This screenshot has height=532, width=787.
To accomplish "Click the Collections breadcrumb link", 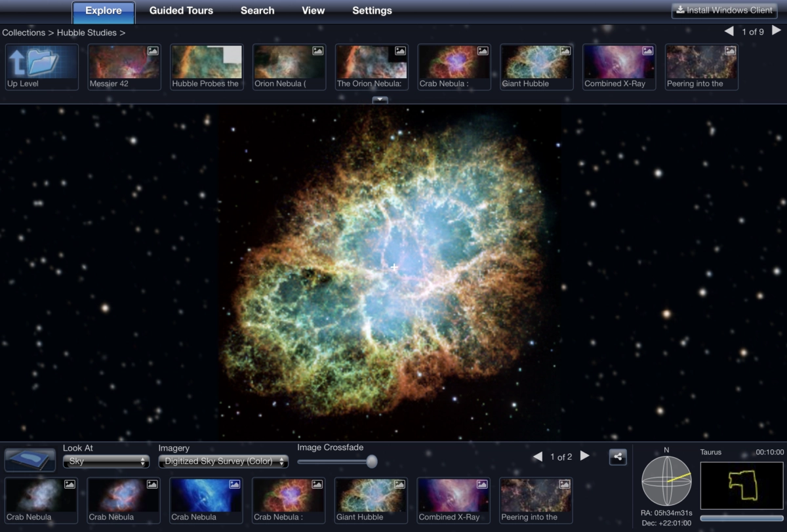I will point(24,32).
